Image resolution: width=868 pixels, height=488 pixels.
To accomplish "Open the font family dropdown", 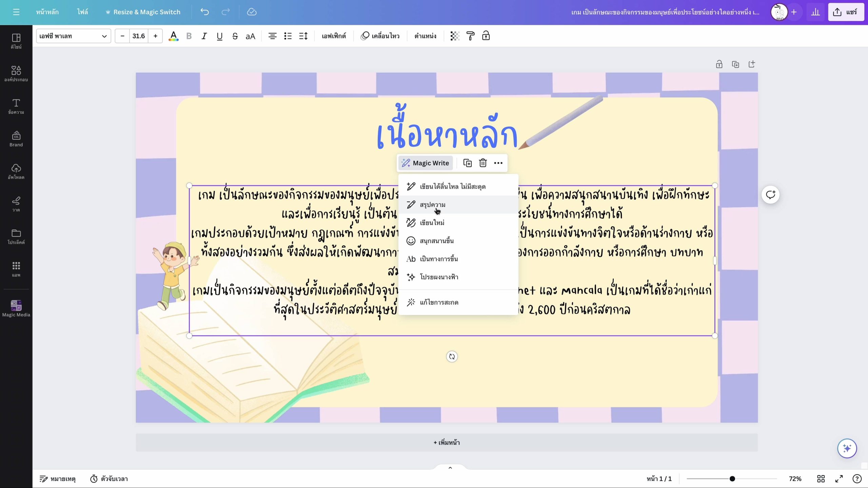I will 73,36.
